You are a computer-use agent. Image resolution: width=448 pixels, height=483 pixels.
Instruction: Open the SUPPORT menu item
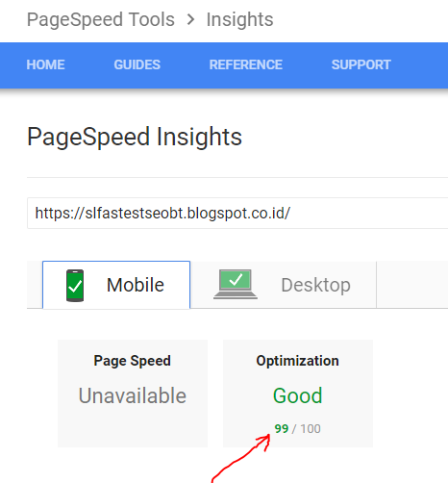coord(361,64)
